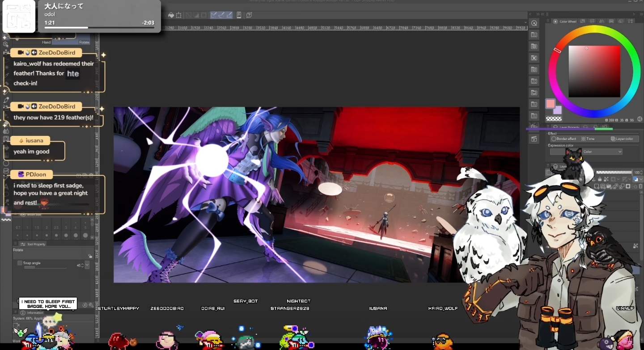644x350 pixels.
Task: Open the Tool Property palette hamburger menu
Action: (16, 244)
